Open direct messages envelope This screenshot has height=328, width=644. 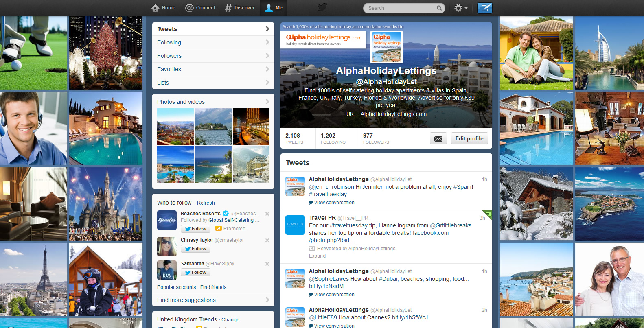pos(438,138)
